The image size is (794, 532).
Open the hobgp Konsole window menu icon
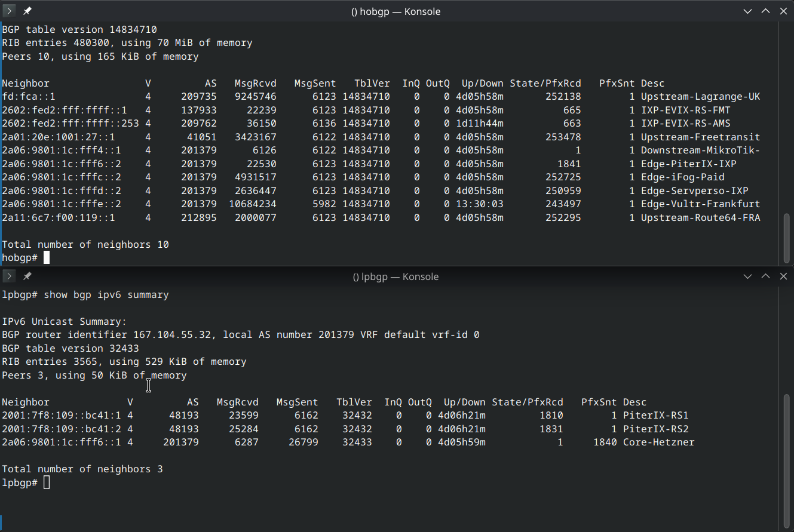9,11
